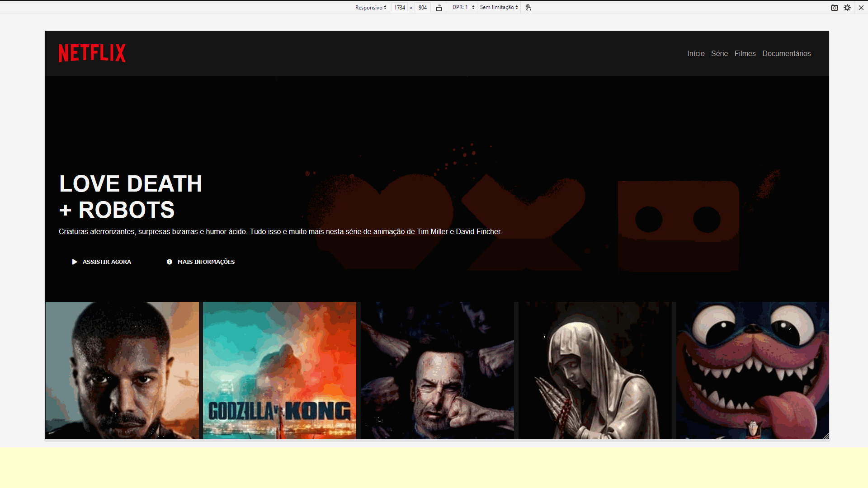
Task: Take a screenshot with camera icon
Action: pyautogui.click(x=834, y=8)
